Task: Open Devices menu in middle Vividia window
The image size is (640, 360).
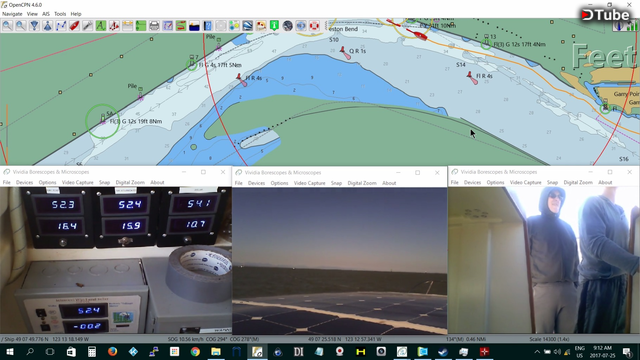Action: coord(256,183)
